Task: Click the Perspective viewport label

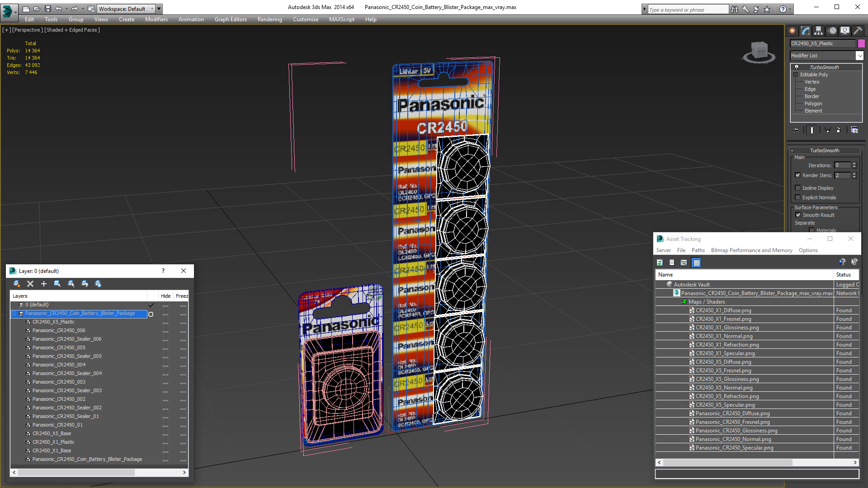Action: [x=28, y=30]
